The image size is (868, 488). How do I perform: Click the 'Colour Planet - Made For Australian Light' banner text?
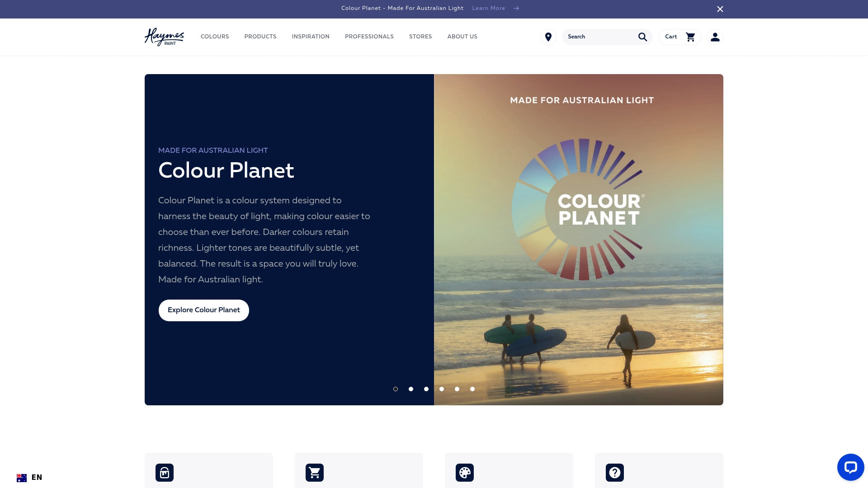pos(402,9)
